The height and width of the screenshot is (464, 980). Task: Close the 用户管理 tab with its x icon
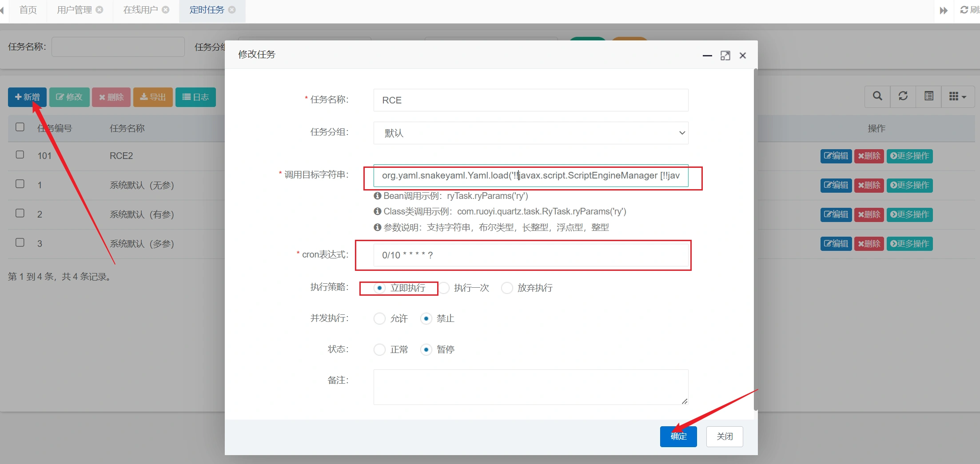coord(100,10)
